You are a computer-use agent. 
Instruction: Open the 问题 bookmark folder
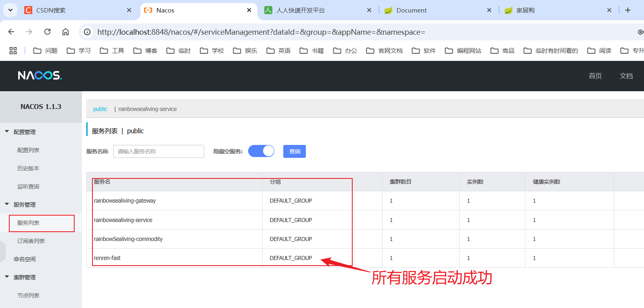click(x=45, y=50)
